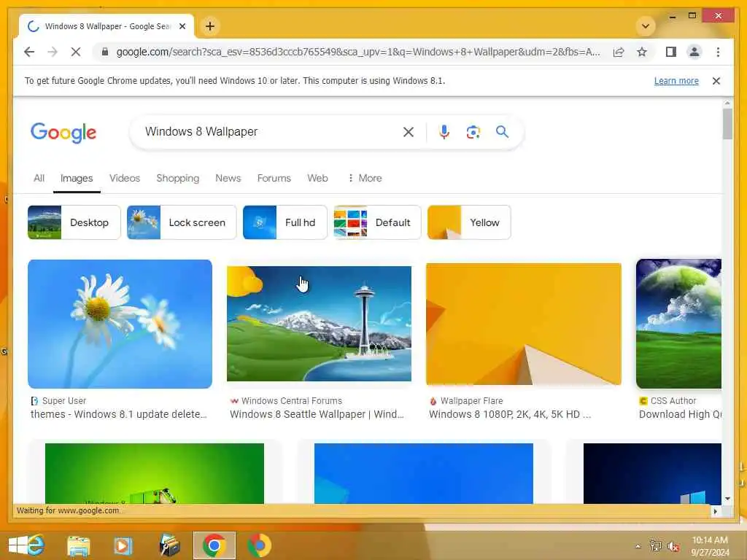The height and width of the screenshot is (560, 747).
Task: Focus the Windows 8 Wallpaper search field
Action: pyautogui.click(x=269, y=132)
